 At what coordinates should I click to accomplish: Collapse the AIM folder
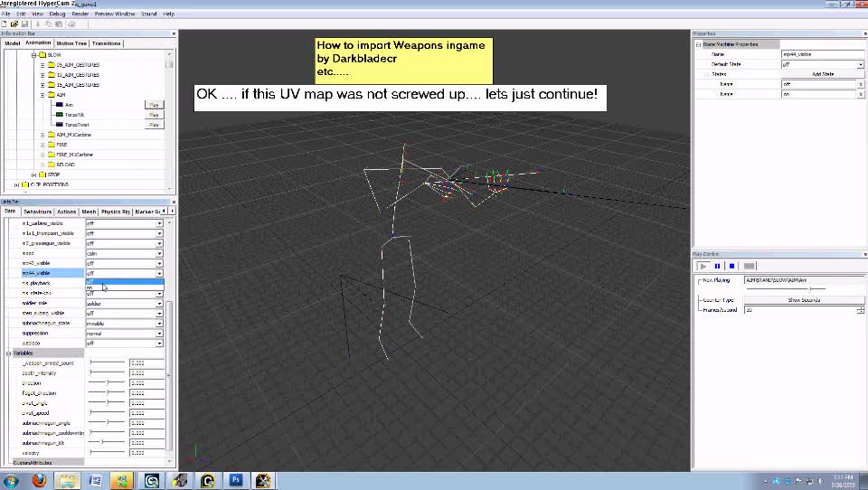pos(42,95)
